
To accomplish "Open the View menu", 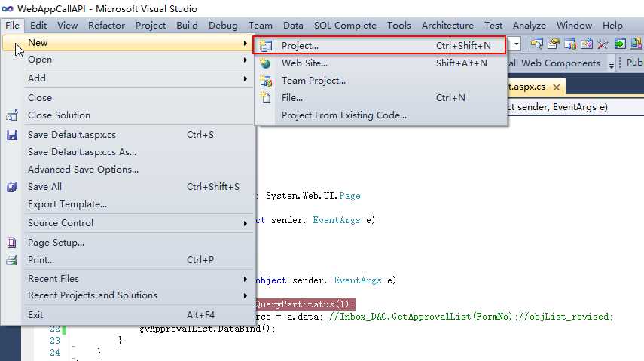I will tap(67, 26).
